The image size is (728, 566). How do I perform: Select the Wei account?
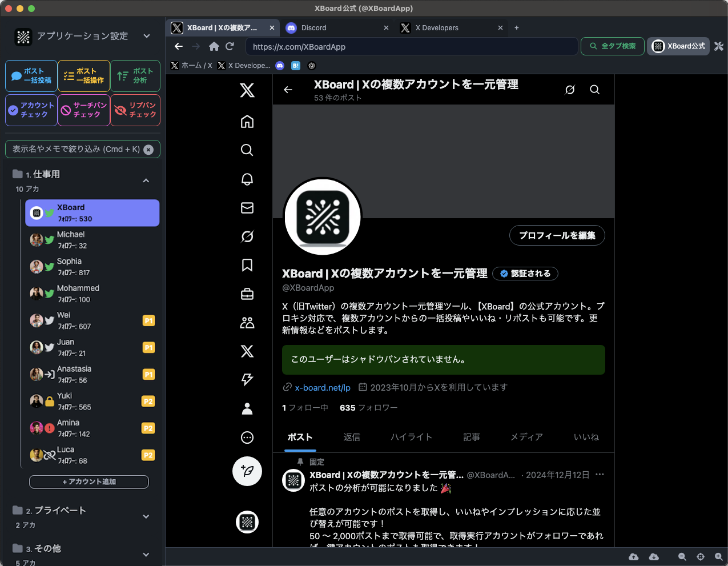pos(92,320)
